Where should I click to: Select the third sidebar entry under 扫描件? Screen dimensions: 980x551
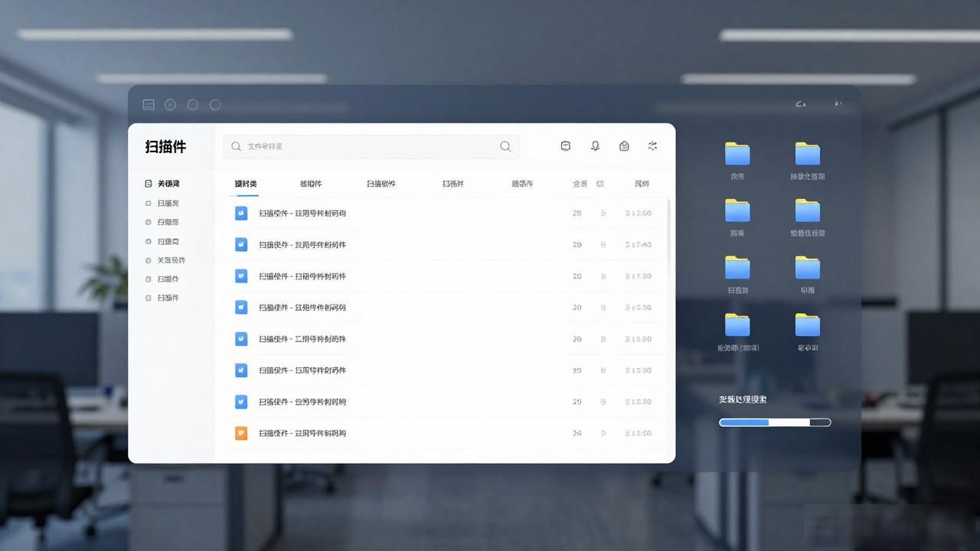point(162,222)
